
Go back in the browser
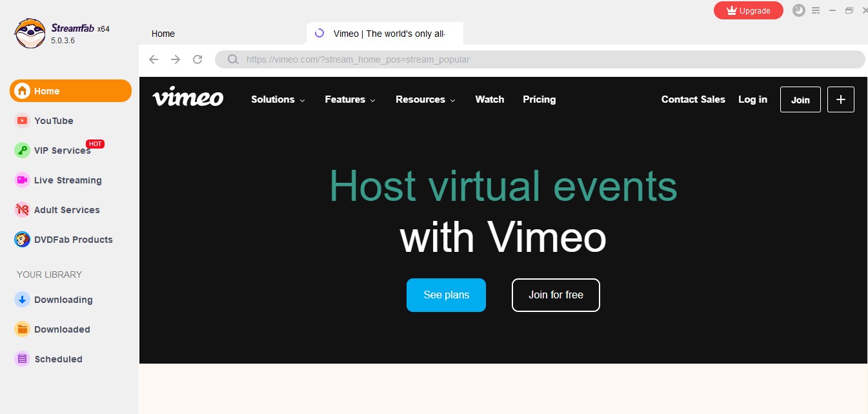154,59
